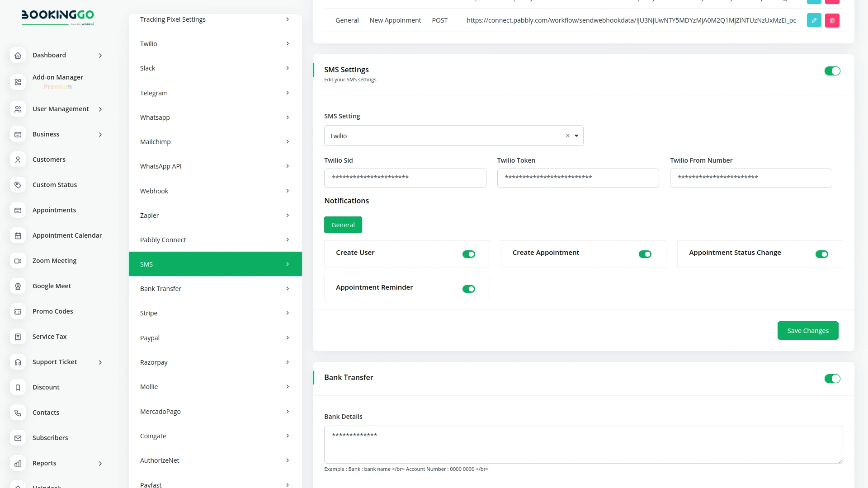The image size is (868, 488).
Task: Navigate to Promo Codes
Action: tap(52, 311)
